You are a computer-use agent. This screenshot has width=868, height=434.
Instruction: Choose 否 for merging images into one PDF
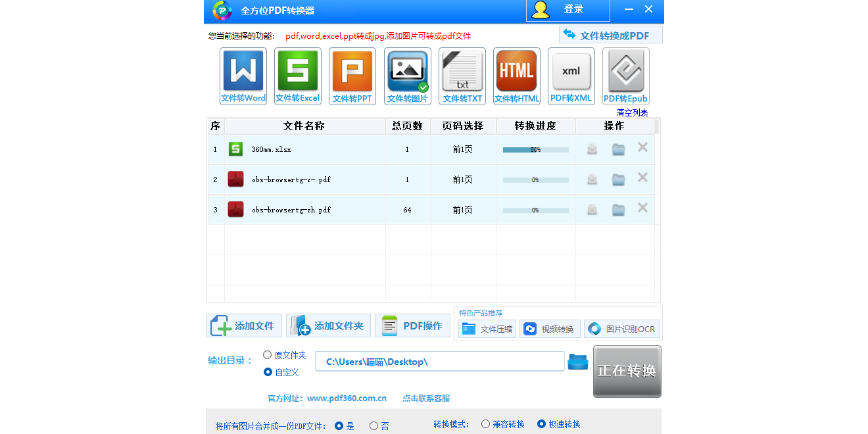(x=373, y=425)
